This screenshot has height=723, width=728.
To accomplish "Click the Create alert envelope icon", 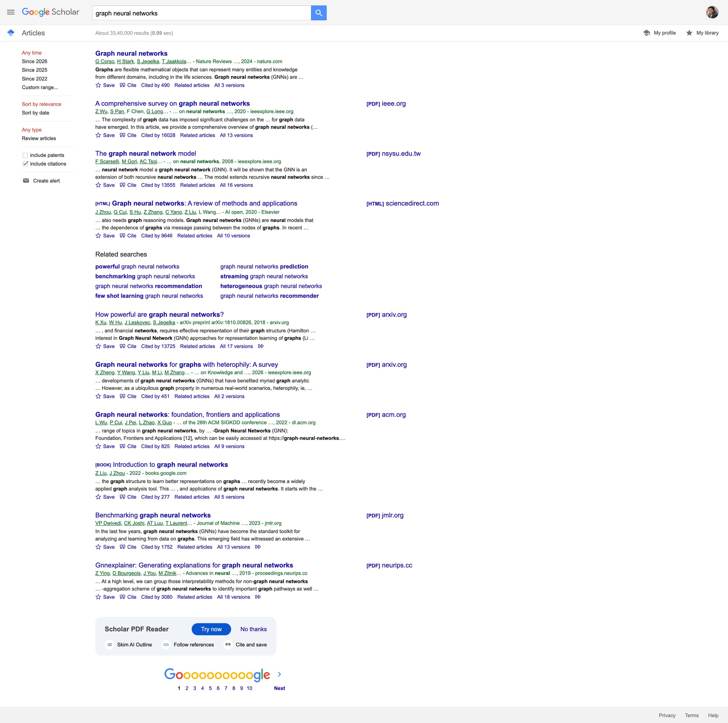I will (26, 181).
